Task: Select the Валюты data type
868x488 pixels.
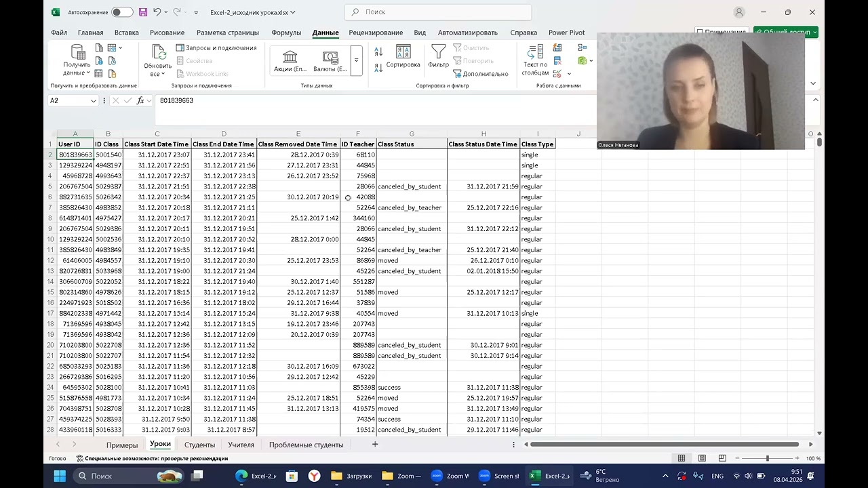Action: [x=330, y=60]
